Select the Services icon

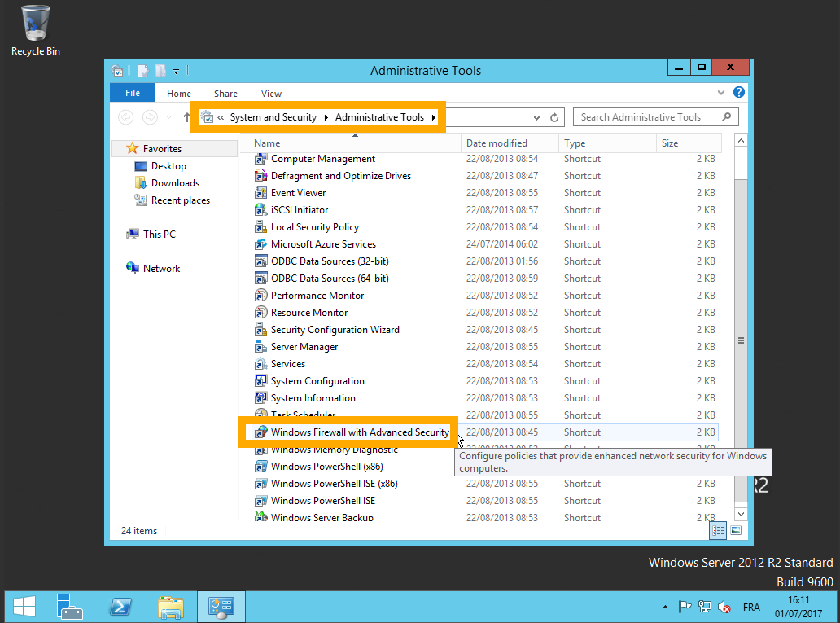tap(261, 364)
